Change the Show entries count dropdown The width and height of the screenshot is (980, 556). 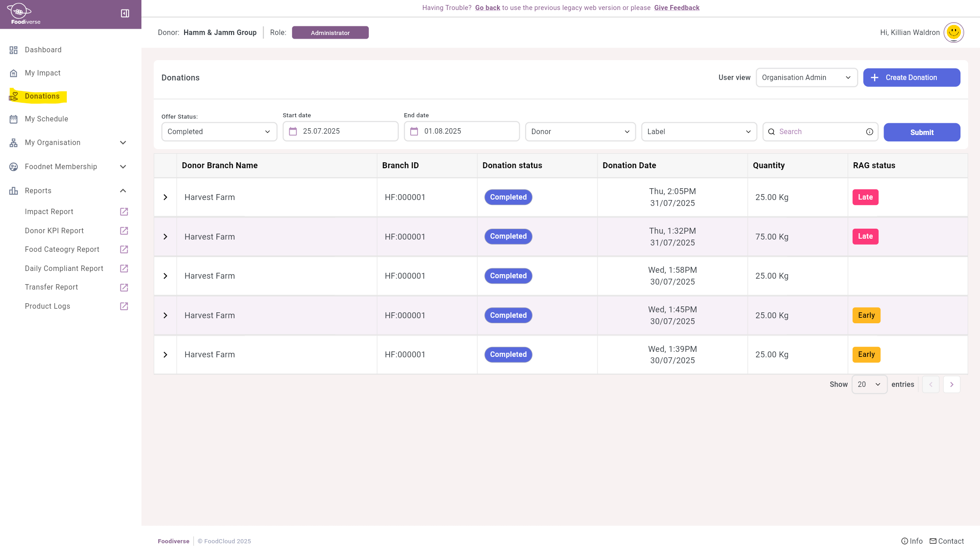coord(869,385)
